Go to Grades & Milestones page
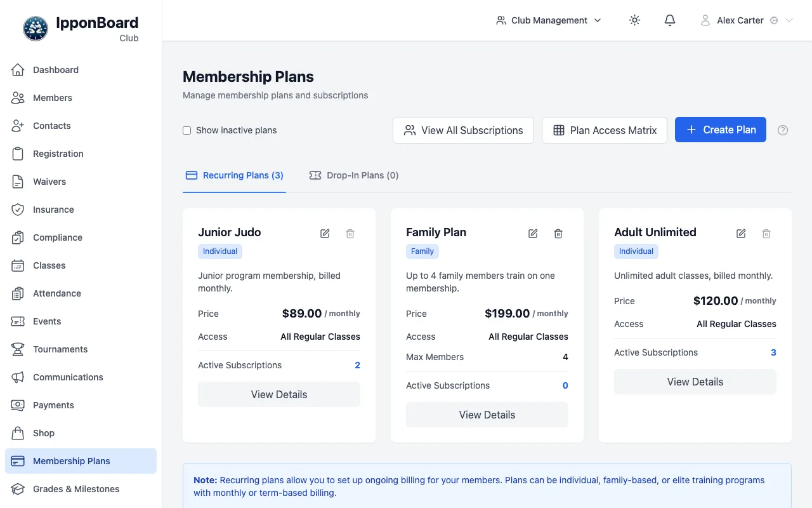 pyautogui.click(x=81, y=489)
